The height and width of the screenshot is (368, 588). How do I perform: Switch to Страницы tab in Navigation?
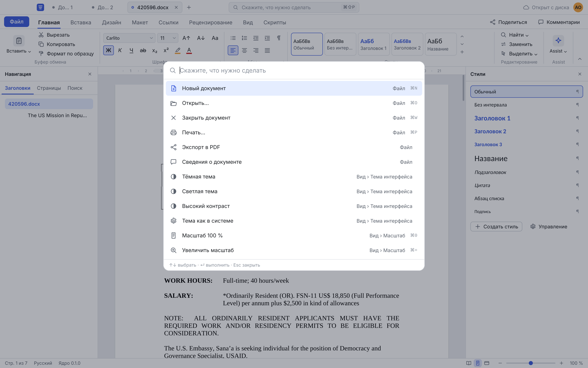pyautogui.click(x=49, y=88)
